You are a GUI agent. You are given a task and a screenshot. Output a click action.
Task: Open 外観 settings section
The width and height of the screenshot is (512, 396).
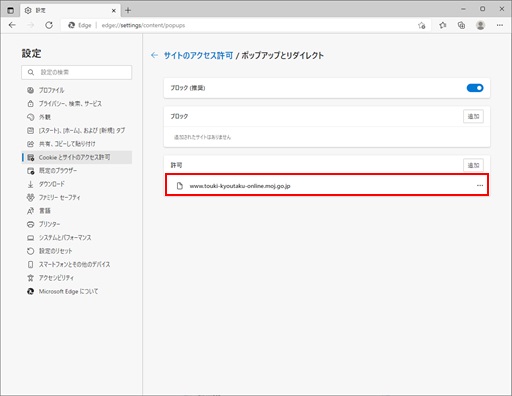[77, 117]
